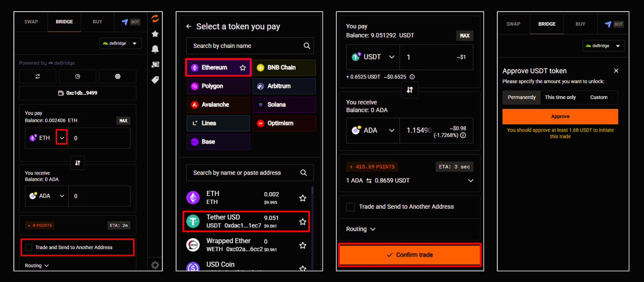Click the orange Approve button
Screen dimensions: 644x282
560,116
